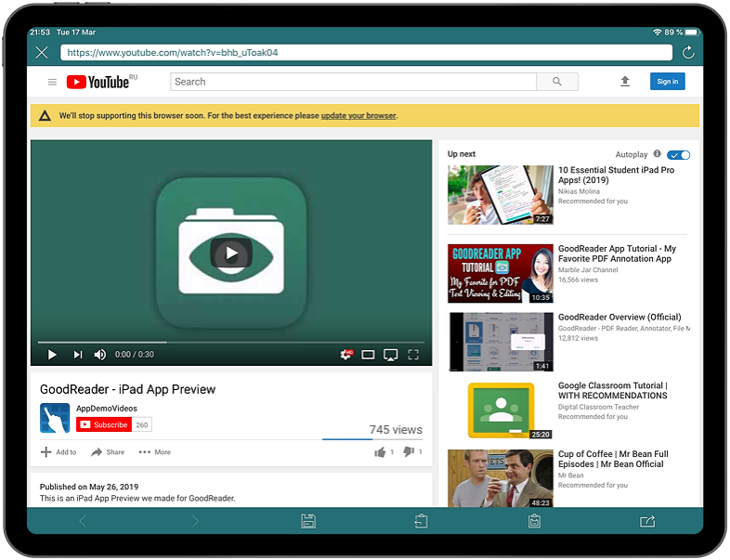Click the first clipboard icon in the bottom toolbar

[x=422, y=521]
